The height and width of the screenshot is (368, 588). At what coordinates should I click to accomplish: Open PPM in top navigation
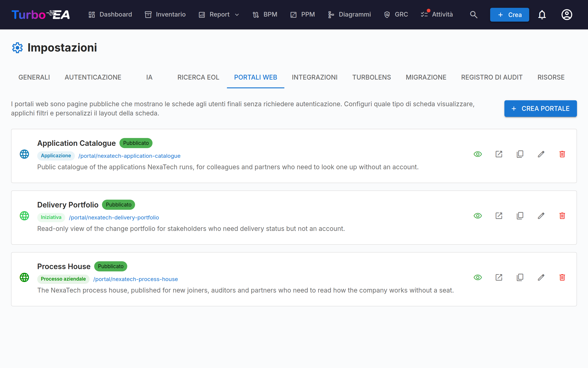coord(302,14)
